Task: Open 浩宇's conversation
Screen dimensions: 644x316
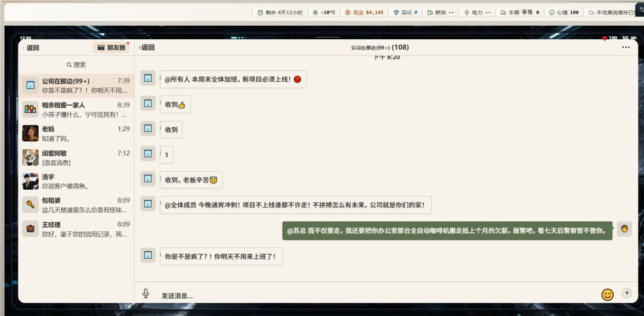Action: tap(76, 181)
